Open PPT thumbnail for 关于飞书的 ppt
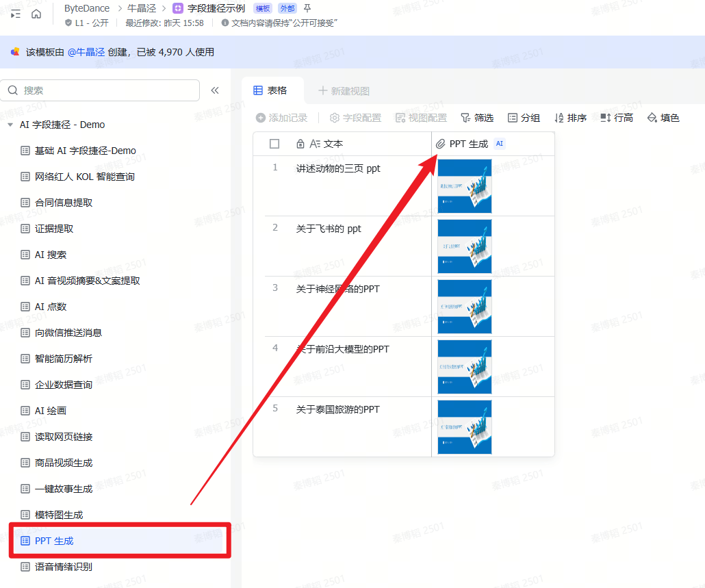This screenshot has width=705, height=588. tap(465, 246)
